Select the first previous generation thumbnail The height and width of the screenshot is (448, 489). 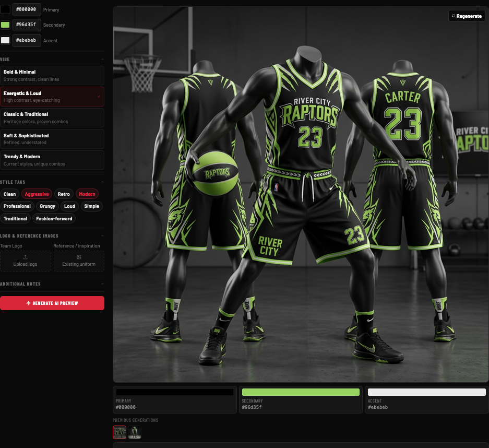pyautogui.click(x=120, y=432)
